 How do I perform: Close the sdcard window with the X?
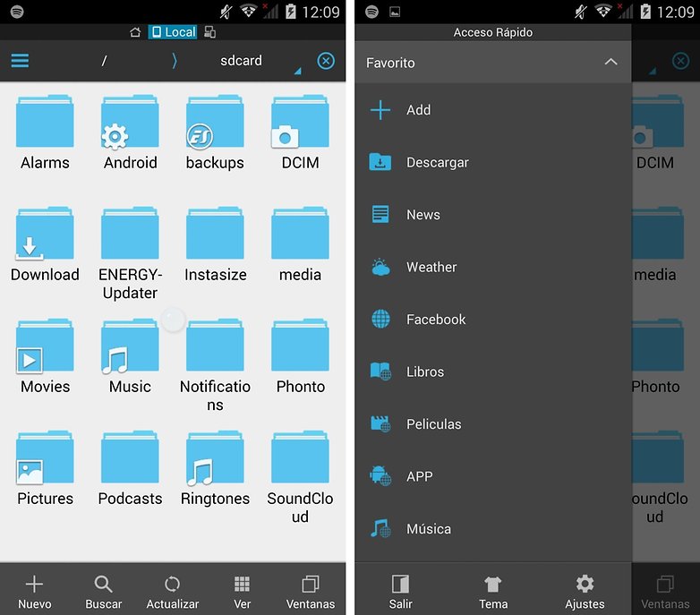pos(326,61)
